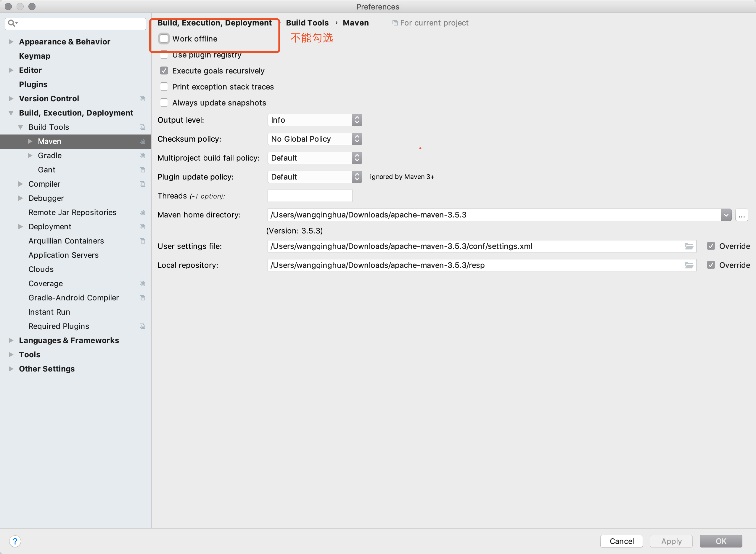The width and height of the screenshot is (756, 554).
Task: Click the ellipsis browse button for Maven home
Action: (741, 215)
